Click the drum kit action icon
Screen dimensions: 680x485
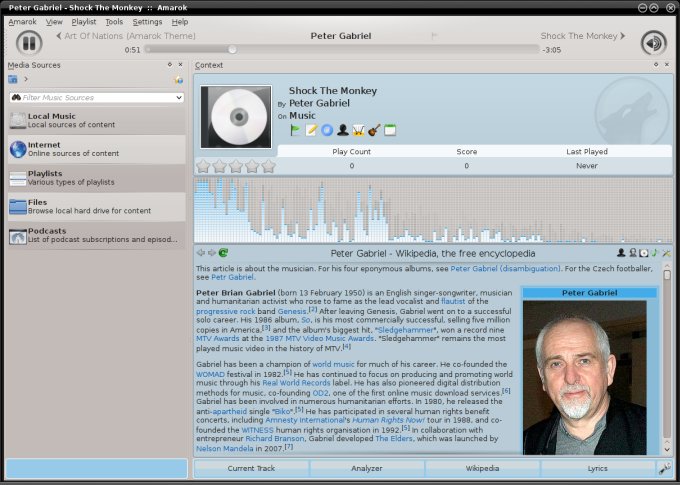(358, 130)
